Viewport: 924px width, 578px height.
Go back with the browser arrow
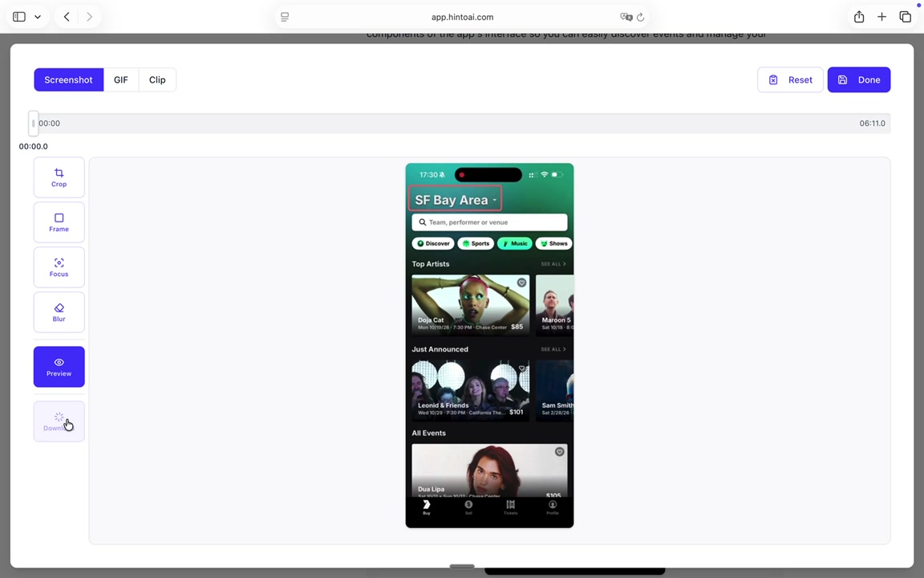coord(67,17)
